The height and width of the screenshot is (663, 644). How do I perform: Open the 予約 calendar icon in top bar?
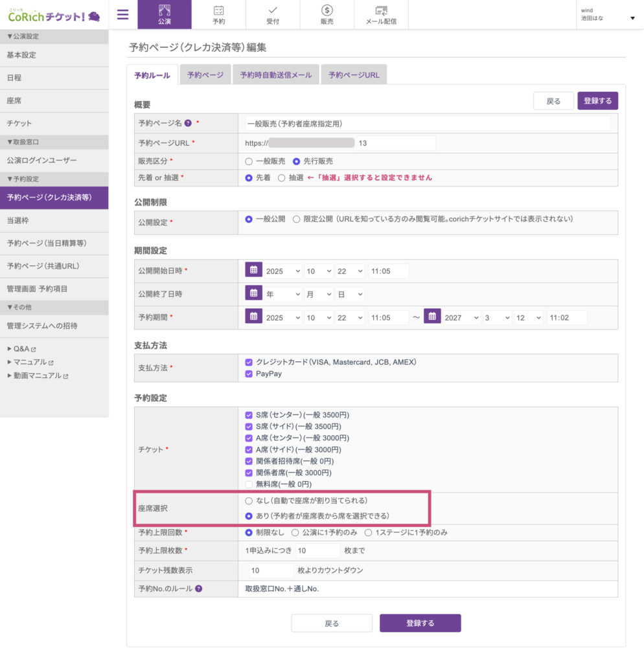point(219,14)
